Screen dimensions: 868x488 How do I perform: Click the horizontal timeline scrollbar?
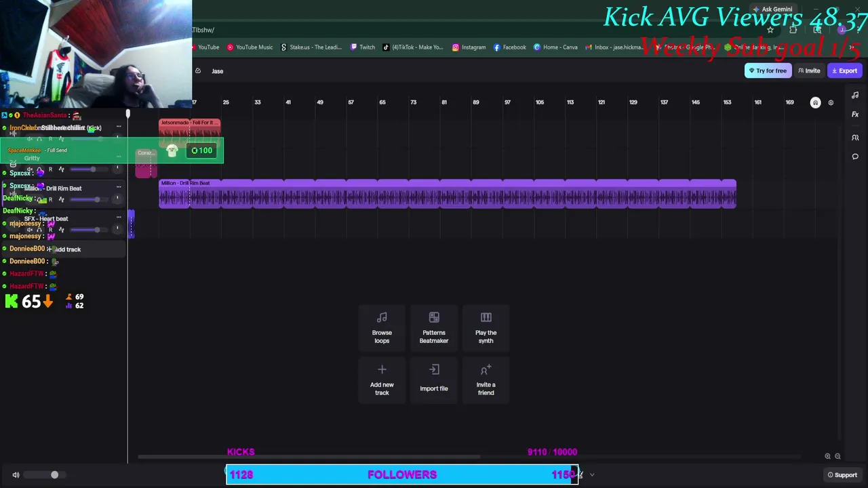pyautogui.click(x=309, y=457)
